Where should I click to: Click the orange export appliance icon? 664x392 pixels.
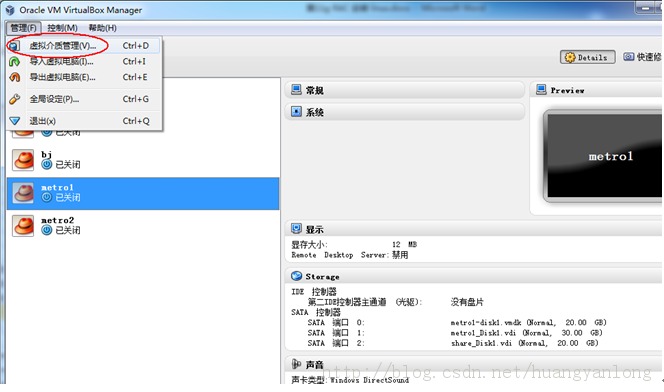click(x=14, y=77)
